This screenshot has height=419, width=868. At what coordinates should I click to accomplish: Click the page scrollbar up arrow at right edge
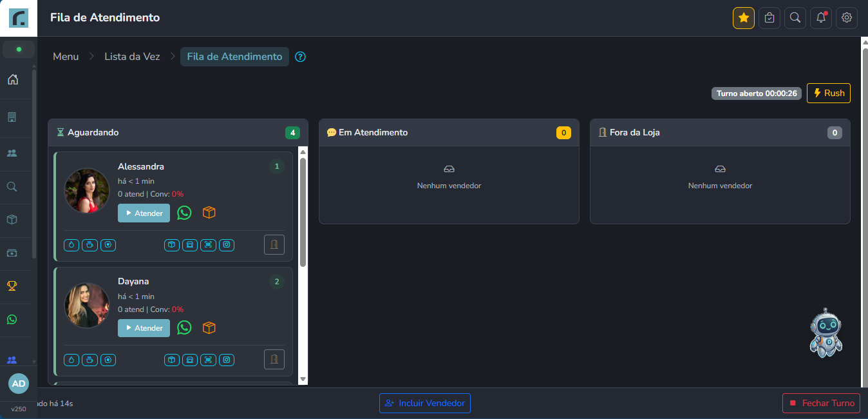coord(865,41)
